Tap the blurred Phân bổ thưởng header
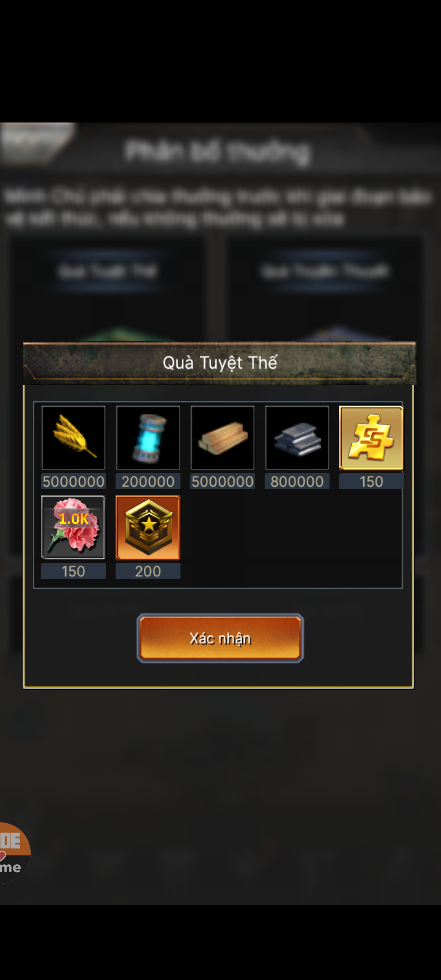The image size is (441, 980). point(217,152)
